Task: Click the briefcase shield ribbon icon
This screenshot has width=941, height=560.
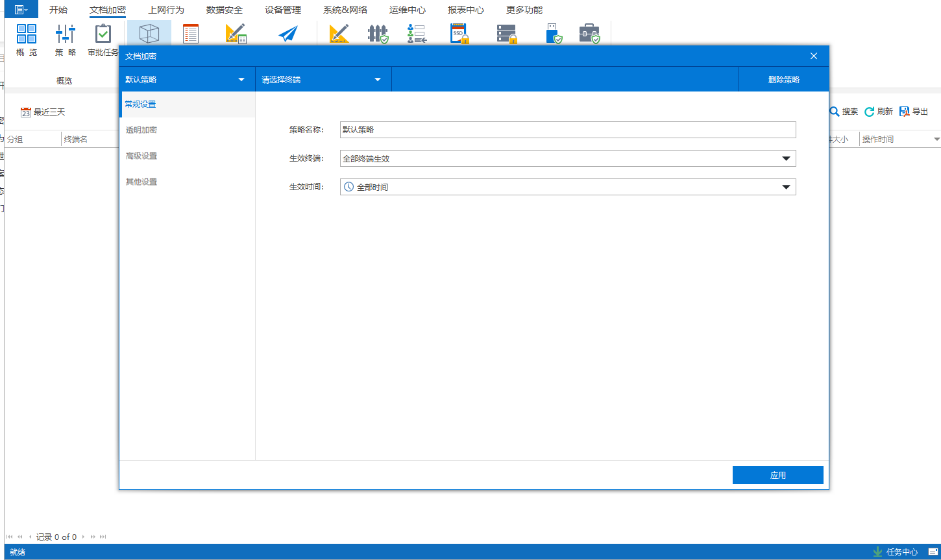Action: 589,34
